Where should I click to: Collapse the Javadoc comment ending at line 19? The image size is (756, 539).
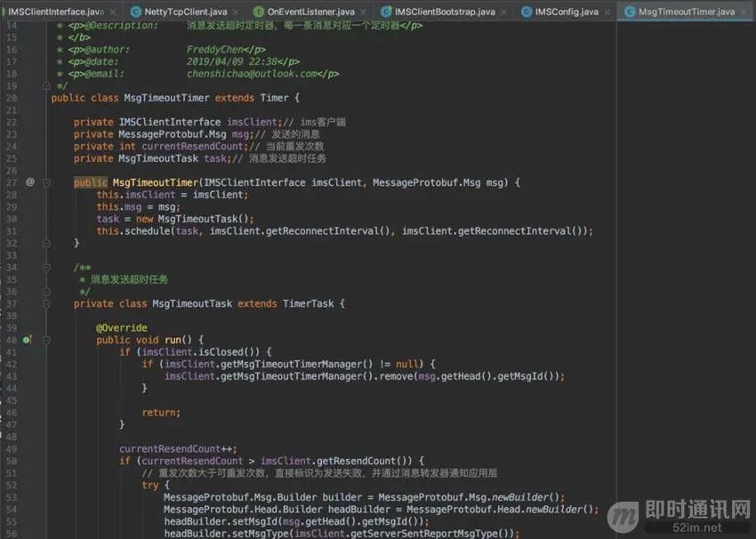coord(46,85)
